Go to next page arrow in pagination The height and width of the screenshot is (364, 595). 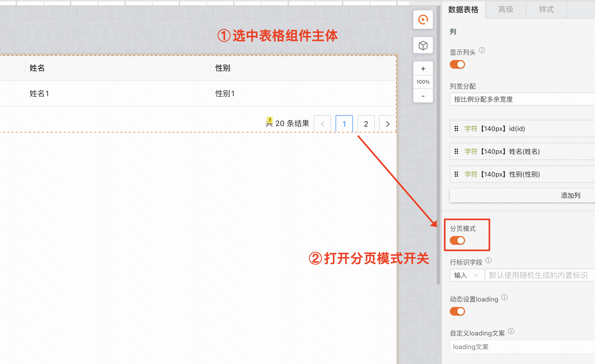pos(388,124)
